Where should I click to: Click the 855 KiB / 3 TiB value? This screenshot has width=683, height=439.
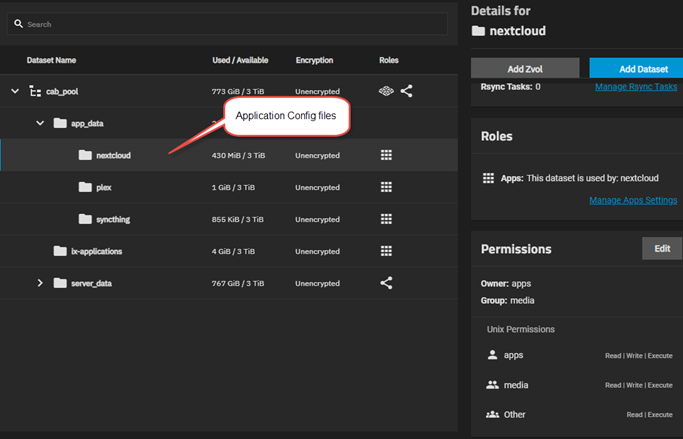[x=237, y=220]
